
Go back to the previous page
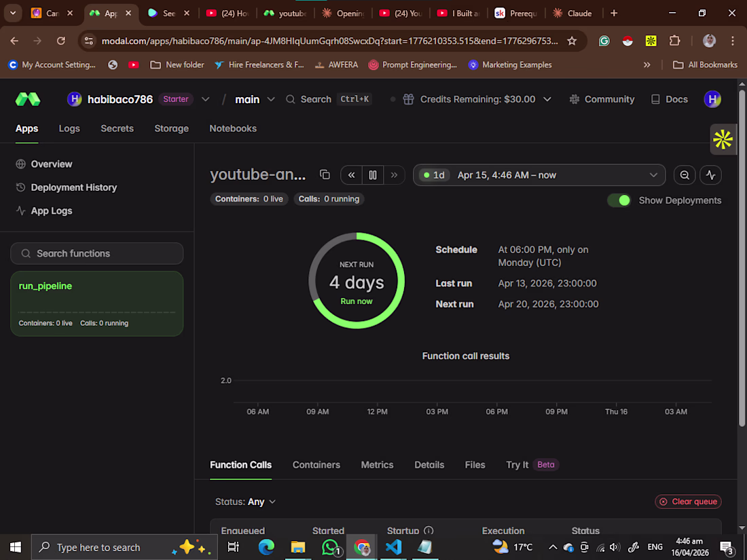tap(14, 41)
